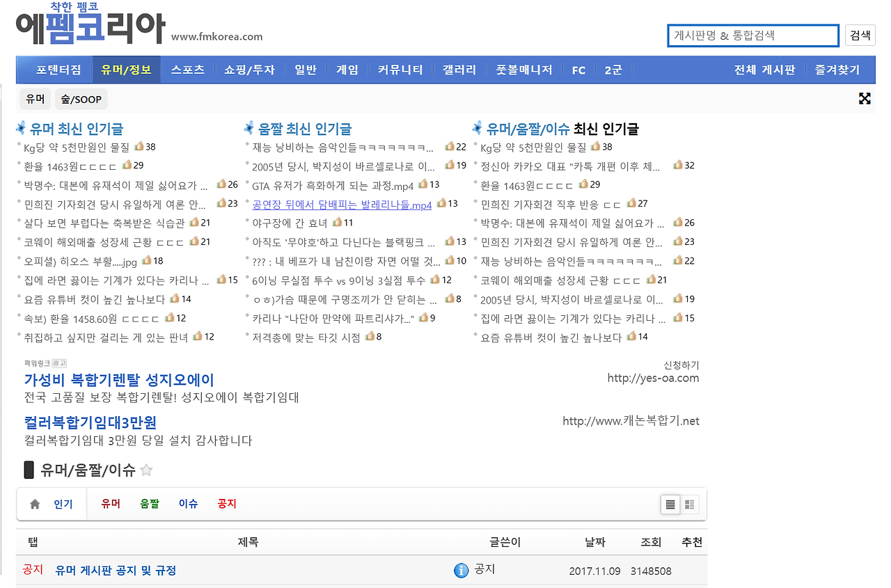Favorite the 유머/움짤/이슈 board with the star
Viewport: 891px width, 588px height.
(x=146, y=470)
